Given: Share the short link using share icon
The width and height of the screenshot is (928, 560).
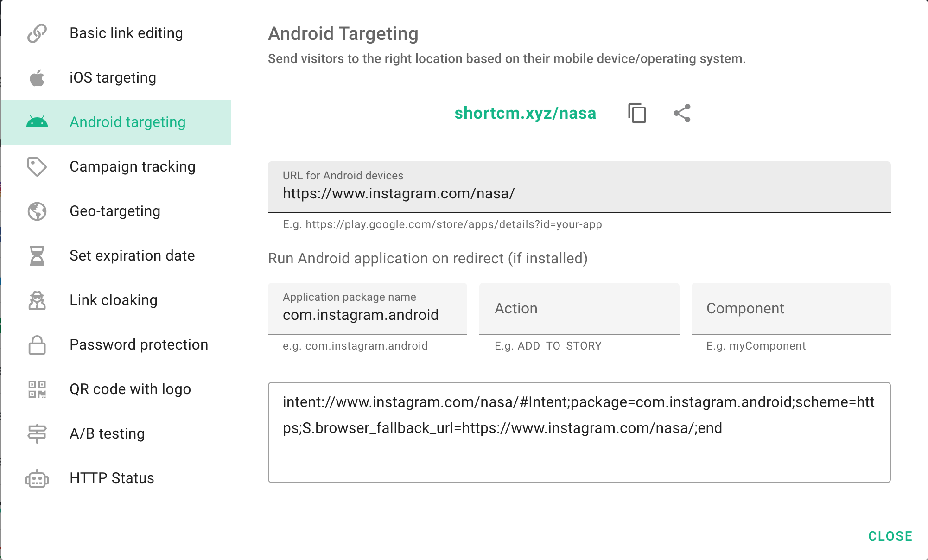Looking at the screenshot, I should (x=682, y=113).
